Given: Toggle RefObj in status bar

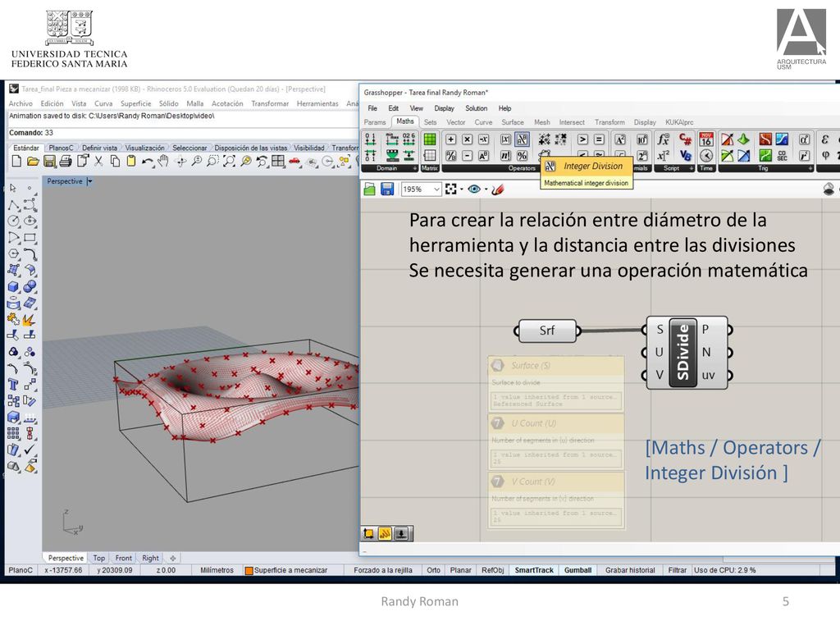Looking at the screenshot, I should click(492, 570).
